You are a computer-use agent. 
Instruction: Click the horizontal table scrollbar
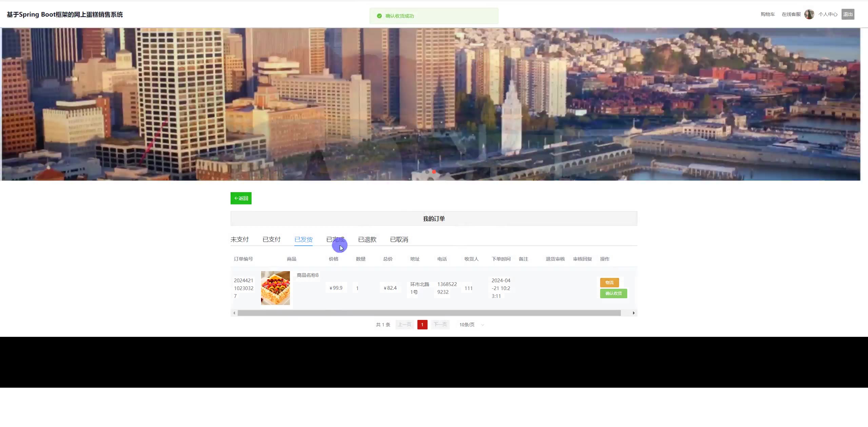click(429, 313)
